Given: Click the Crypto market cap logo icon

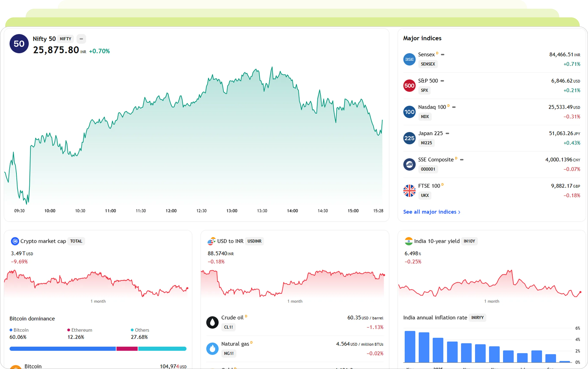Looking at the screenshot, I should [x=15, y=241].
